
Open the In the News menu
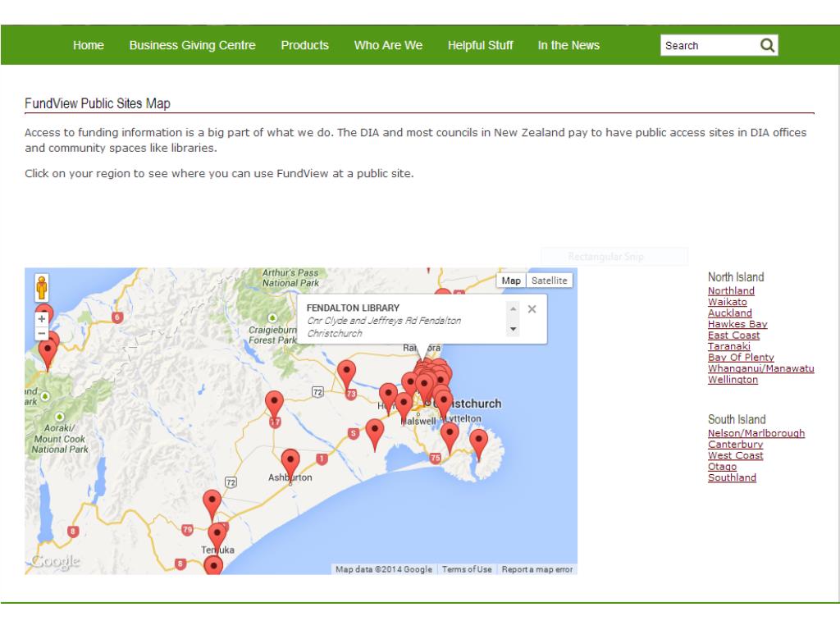569,46
